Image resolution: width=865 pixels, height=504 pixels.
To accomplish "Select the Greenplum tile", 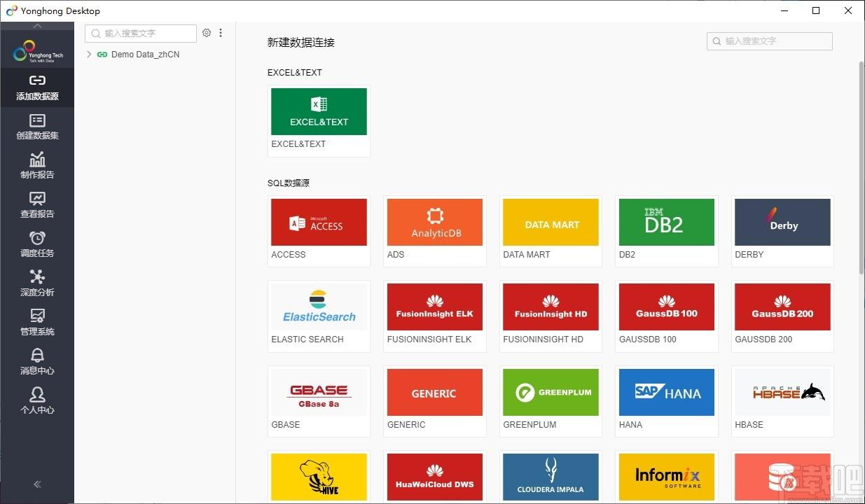I will (551, 401).
